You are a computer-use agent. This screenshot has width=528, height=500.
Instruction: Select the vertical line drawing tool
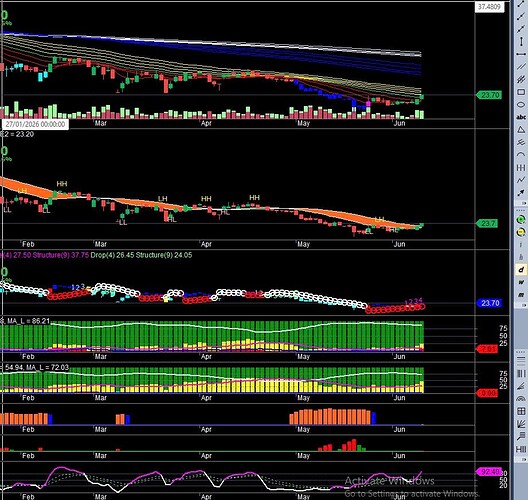point(521,42)
